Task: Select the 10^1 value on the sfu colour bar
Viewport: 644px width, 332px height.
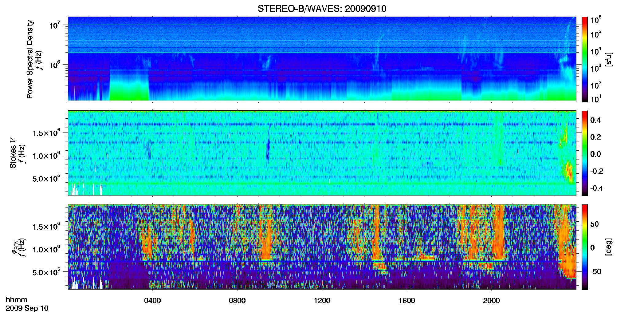Action: point(596,99)
